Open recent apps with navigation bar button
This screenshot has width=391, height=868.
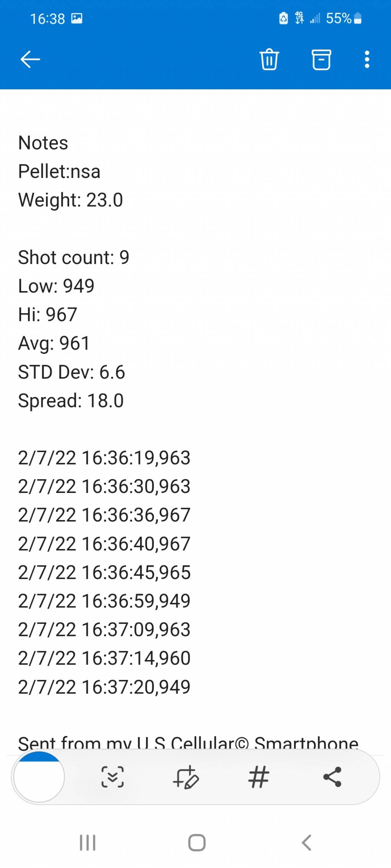(x=87, y=843)
